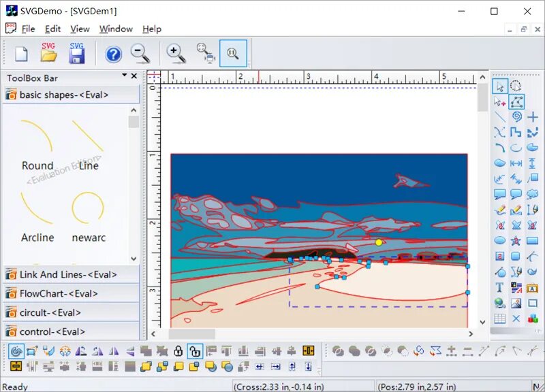Click the blue X tool in right palette
The width and height of the screenshot is (545, 392).
point(516,318)
